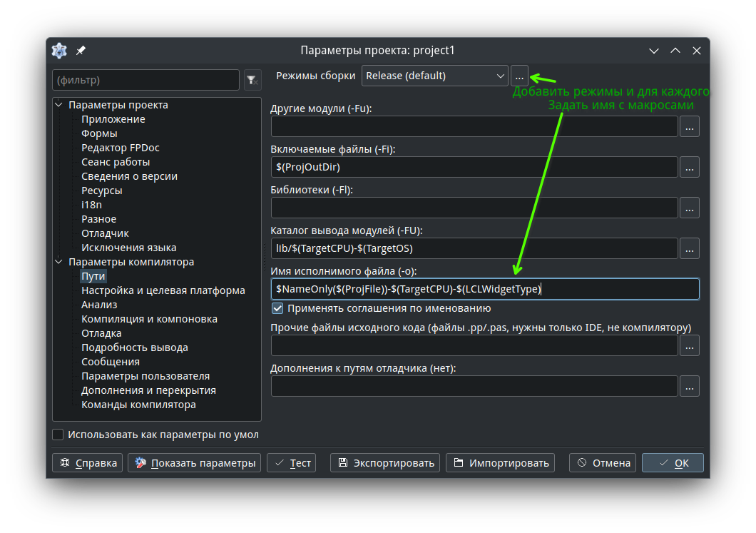Click the Тест button
Viewport: 756px width, 533px height.
[291, 463]
